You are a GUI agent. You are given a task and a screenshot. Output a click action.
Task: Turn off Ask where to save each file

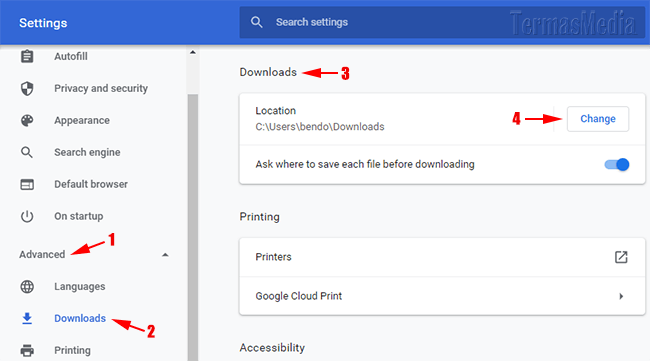click(616, 165)
